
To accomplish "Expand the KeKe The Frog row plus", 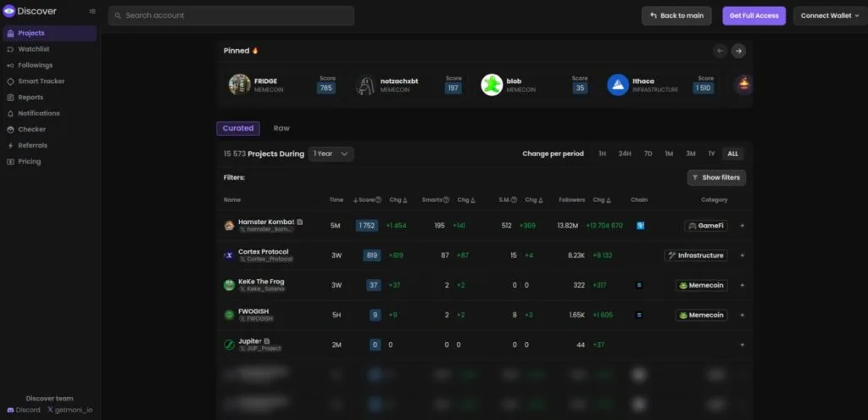I will tap(743, 285).
